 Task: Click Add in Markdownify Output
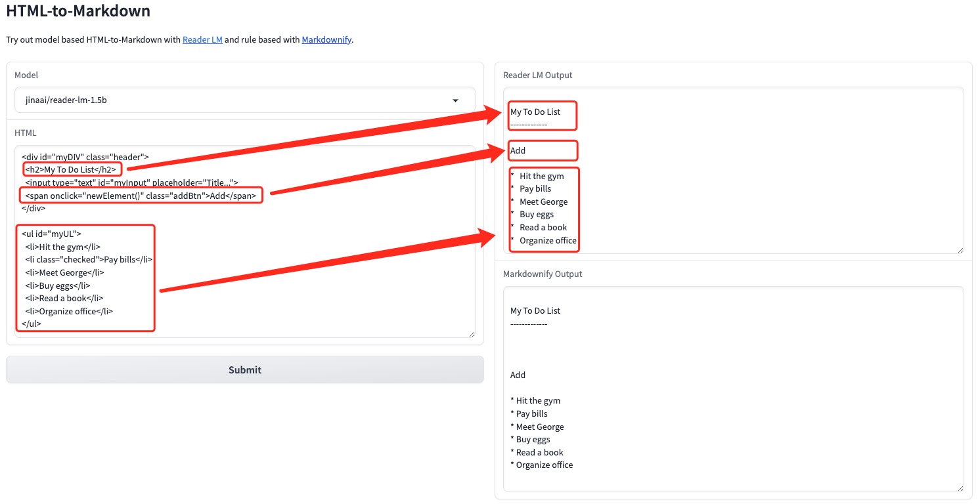[x=518, y=375]
